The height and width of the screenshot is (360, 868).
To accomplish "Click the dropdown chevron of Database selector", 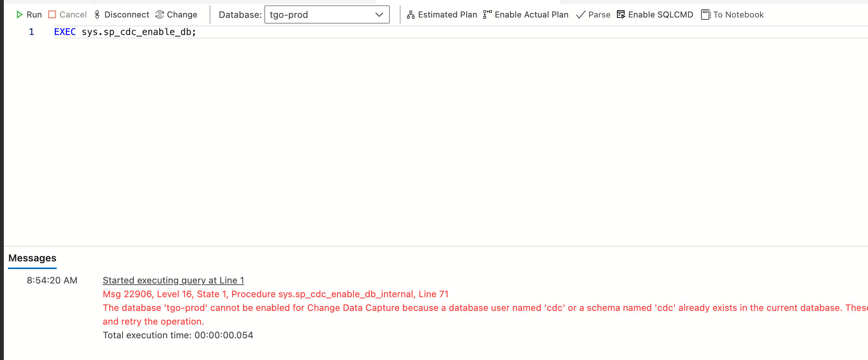I will click(379, 14).
